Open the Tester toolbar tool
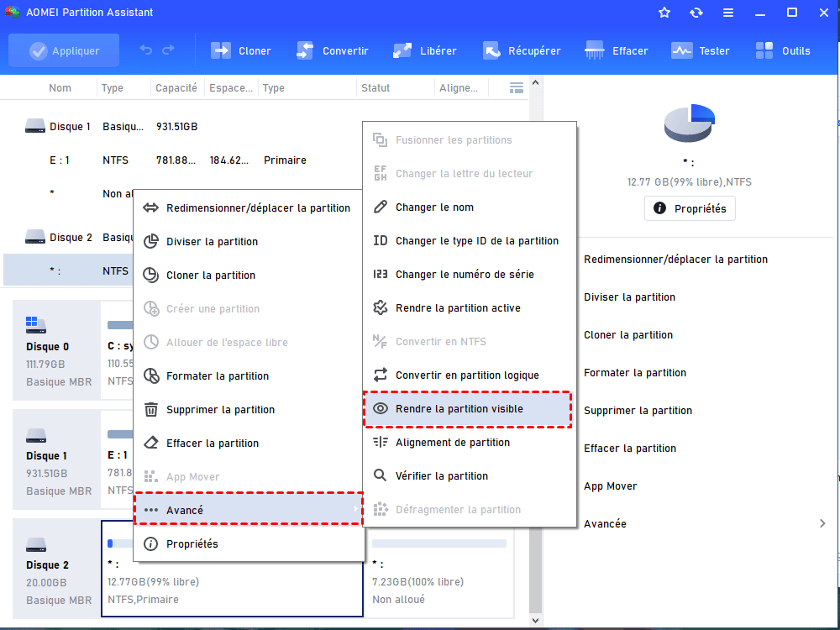840x630 pixels. pos(701,51)
